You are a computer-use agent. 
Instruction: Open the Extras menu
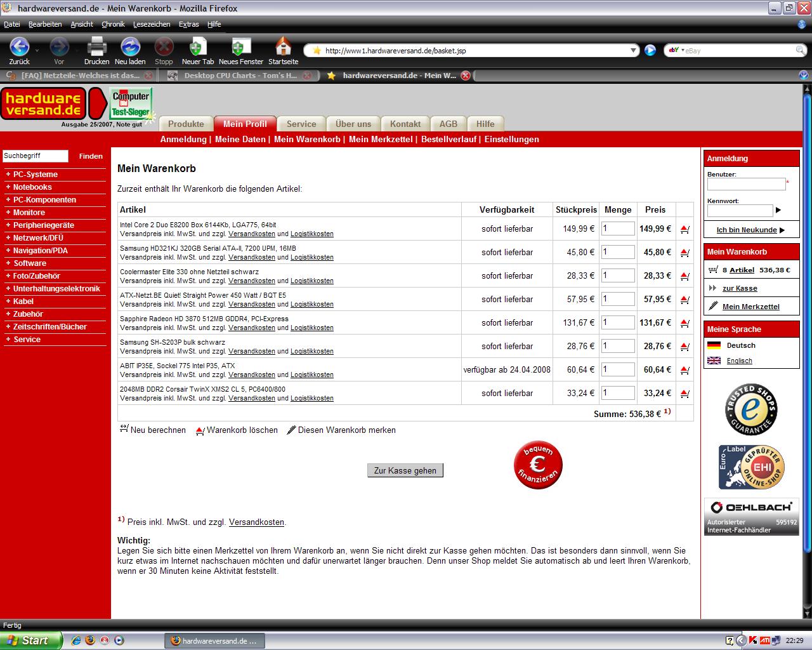(189, 24)
